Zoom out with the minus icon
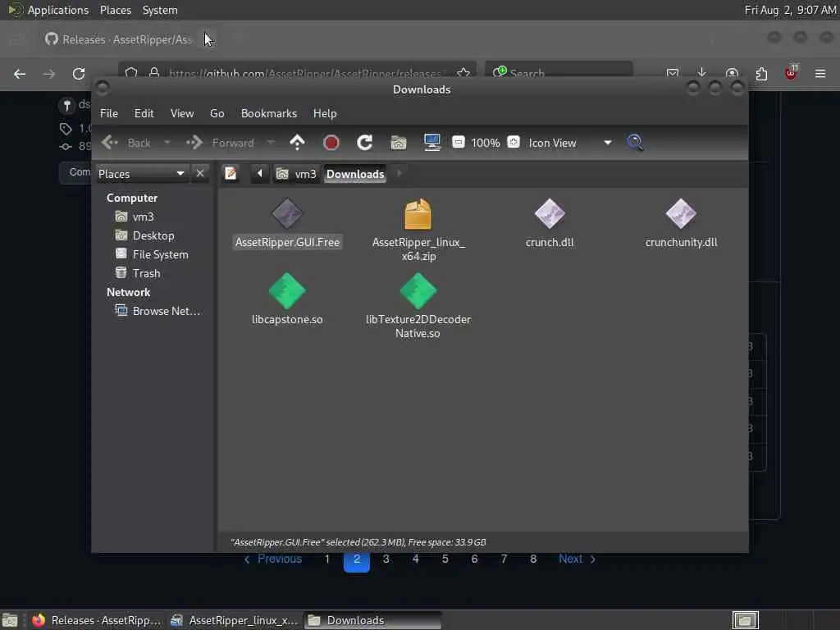 click(458, 142)
